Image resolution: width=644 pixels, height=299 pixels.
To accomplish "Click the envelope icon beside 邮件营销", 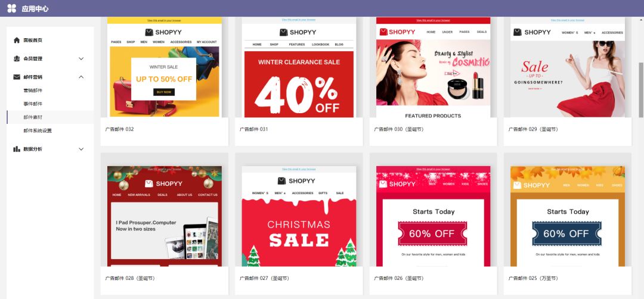I will tap(17, 77).
